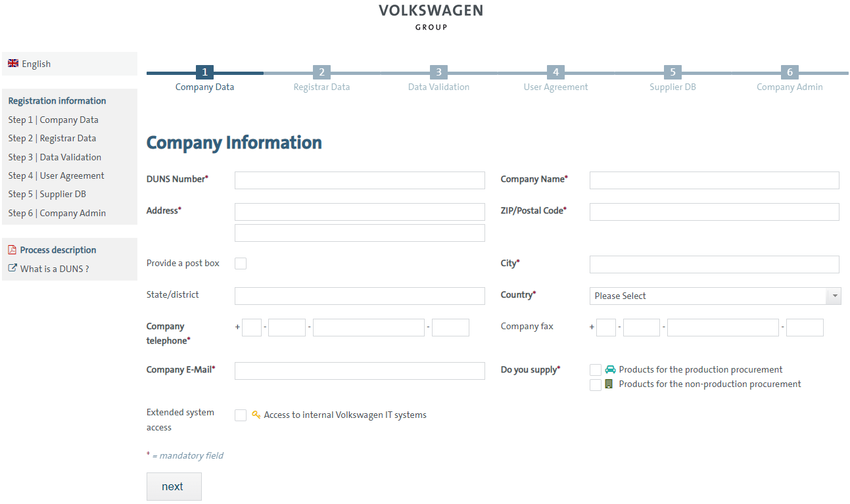Image resolution: width=850 pixels, height=504 pixels.
Task: Check Products for the non-production procurement
Action: [596, 384]
